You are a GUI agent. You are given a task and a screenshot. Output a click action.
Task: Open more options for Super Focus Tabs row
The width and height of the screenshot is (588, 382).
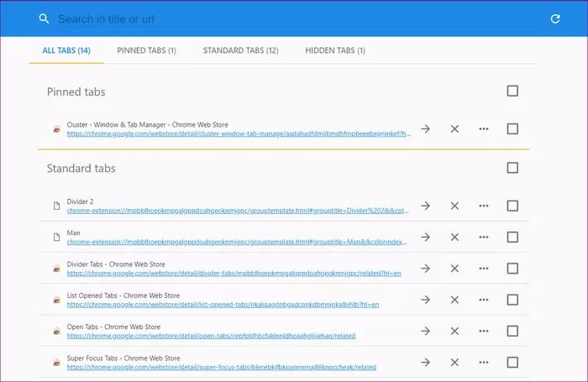coord(484,362)
